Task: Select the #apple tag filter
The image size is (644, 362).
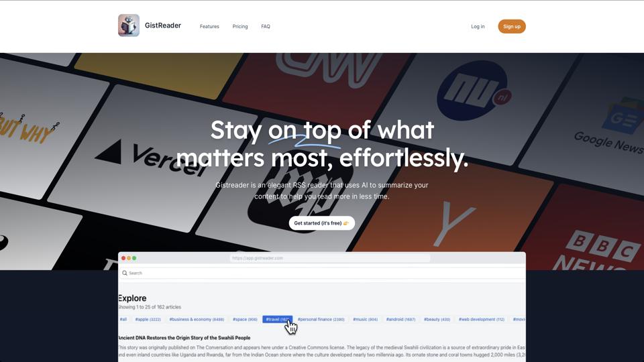Action: (x=148, y=319)
